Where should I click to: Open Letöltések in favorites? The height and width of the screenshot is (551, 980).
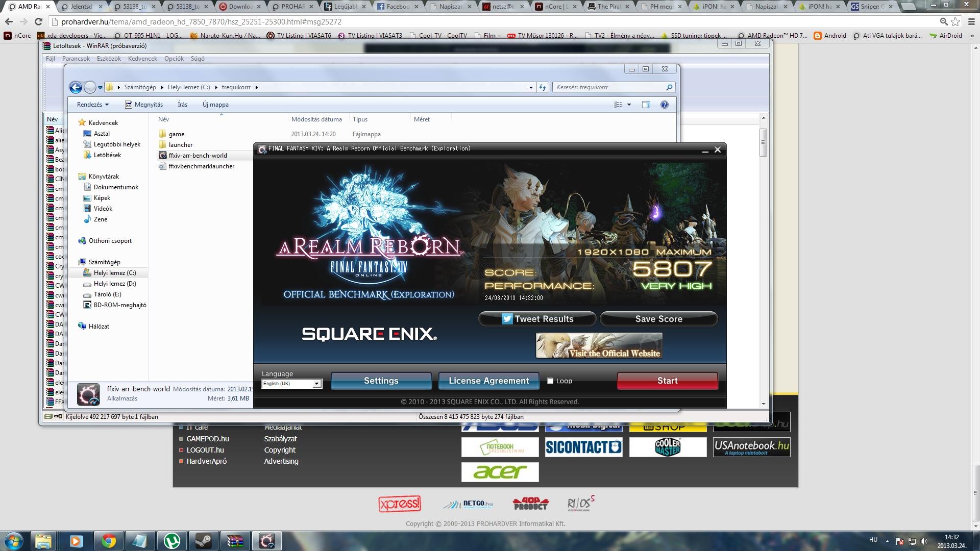pos(107,155)
